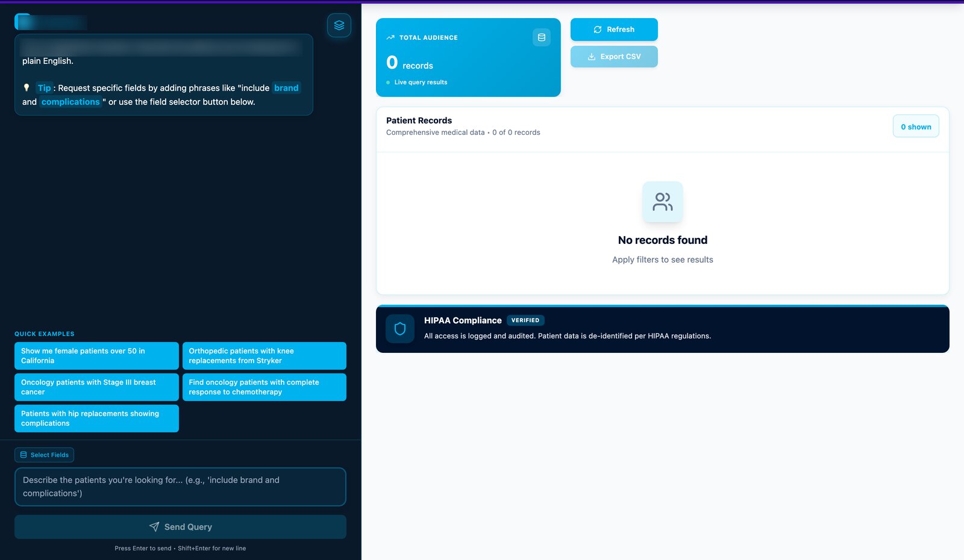Click the HIPAA shield icon
964x560 pixels.
click(x=400, y=329)
